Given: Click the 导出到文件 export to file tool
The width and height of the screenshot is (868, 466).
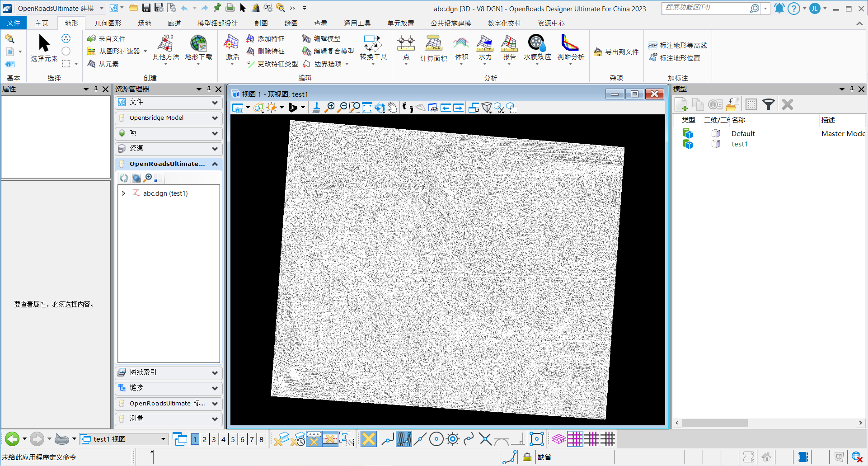Looking at the screenshot, I should [x=616, y=52].
